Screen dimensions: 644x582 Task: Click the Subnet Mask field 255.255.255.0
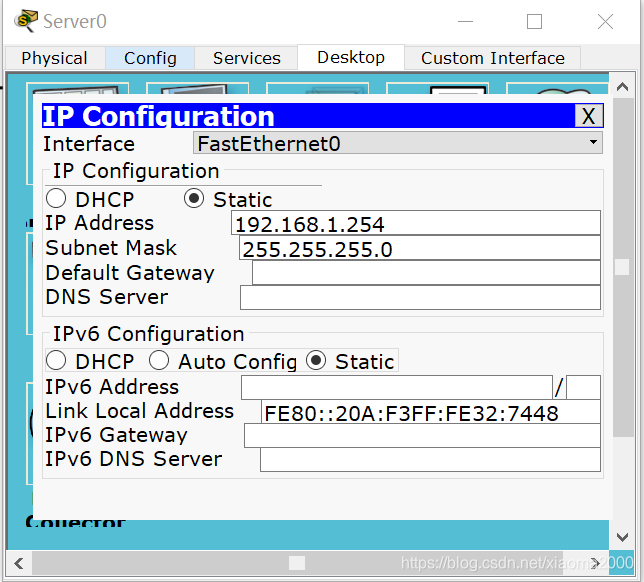420,248
